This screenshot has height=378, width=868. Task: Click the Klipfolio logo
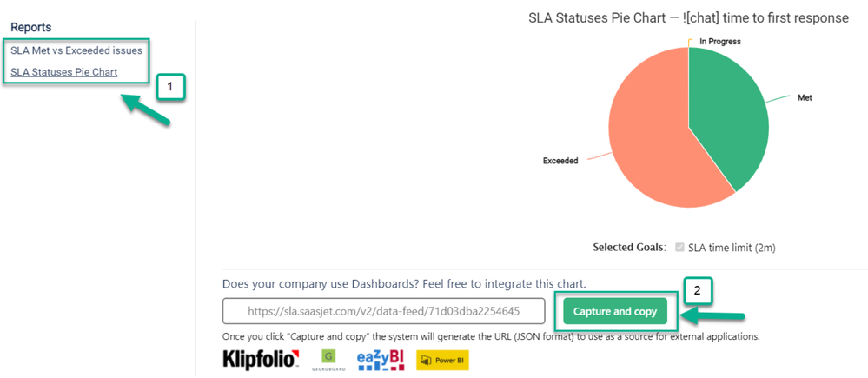click(x=261, y=361)
